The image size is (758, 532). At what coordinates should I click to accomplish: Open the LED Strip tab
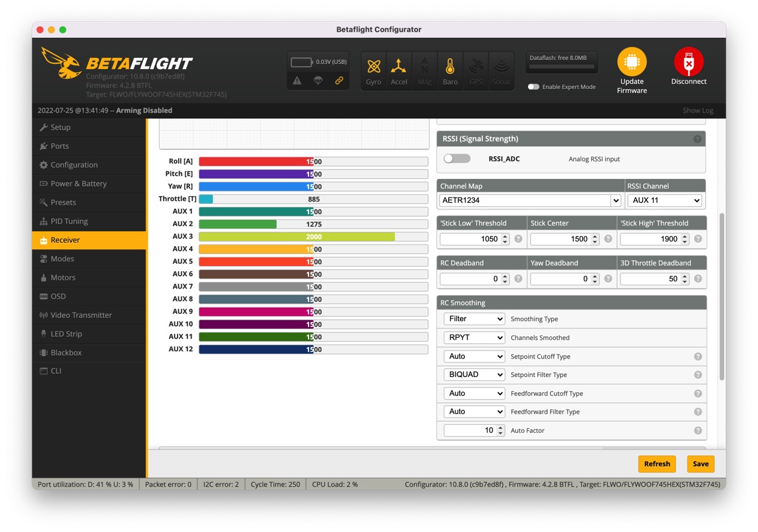click(x=89, y=334)
